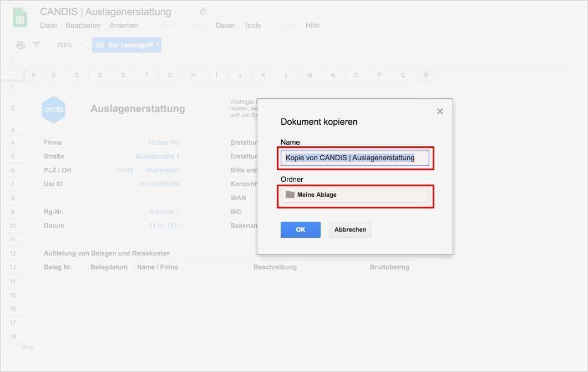588x372 pixels.
Task: Click the Bruttobetrag column heading cell
Action: [389, 267]
